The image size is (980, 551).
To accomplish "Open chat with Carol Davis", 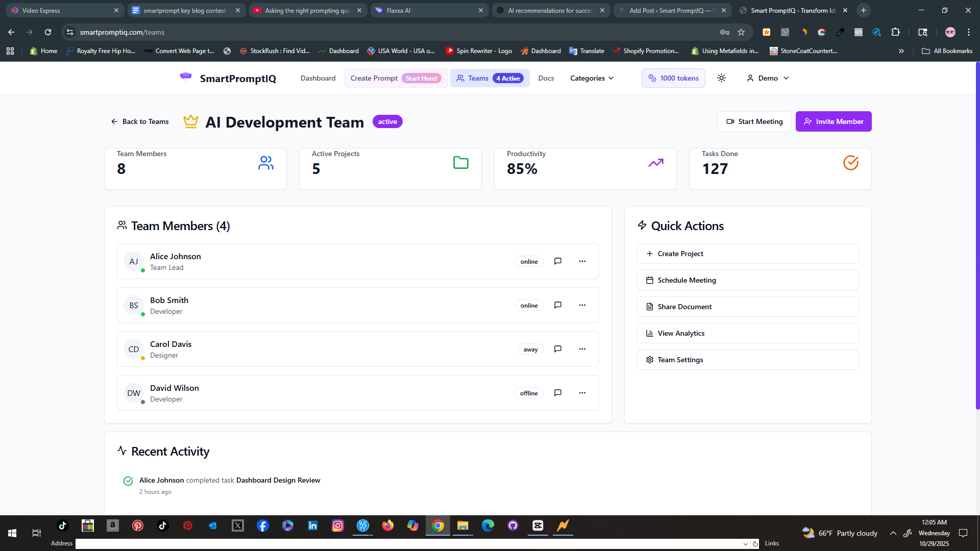I will [558, 349].
